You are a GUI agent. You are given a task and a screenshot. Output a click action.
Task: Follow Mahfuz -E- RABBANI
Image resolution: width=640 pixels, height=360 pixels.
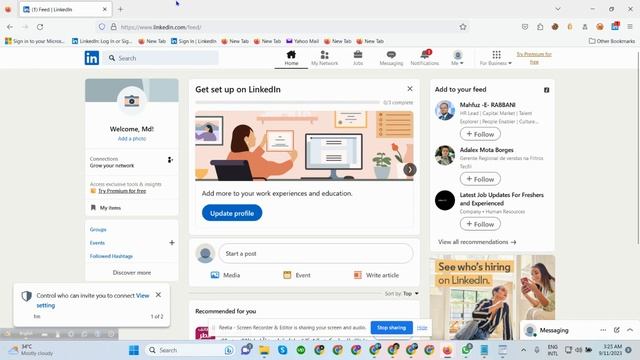(x=480, y=134)
